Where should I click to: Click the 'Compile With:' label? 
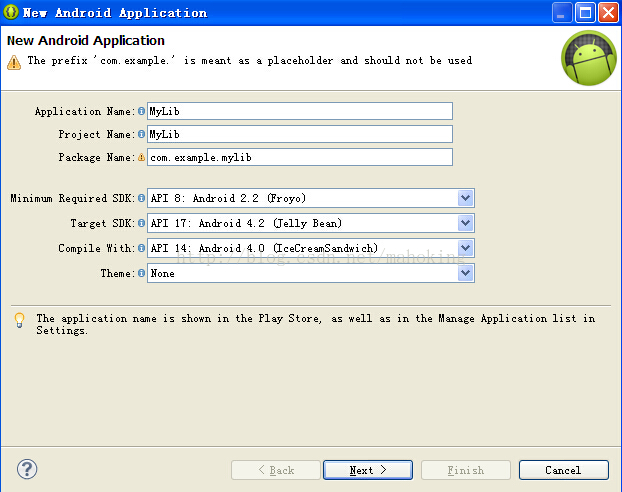97,248
